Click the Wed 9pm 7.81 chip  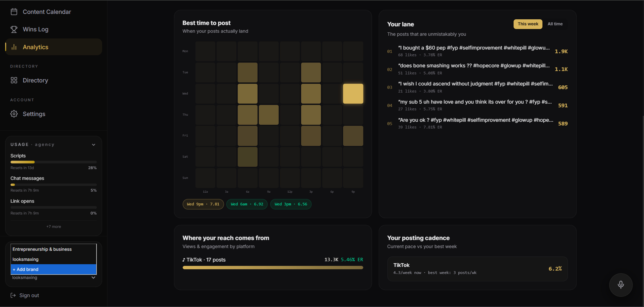pyautogui.click(x=203, y=204)
